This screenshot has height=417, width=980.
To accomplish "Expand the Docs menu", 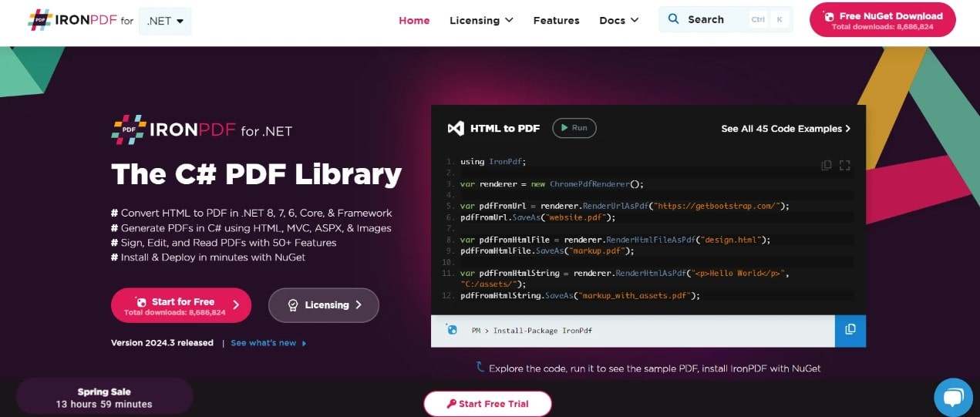I will [x=619, y=21].
